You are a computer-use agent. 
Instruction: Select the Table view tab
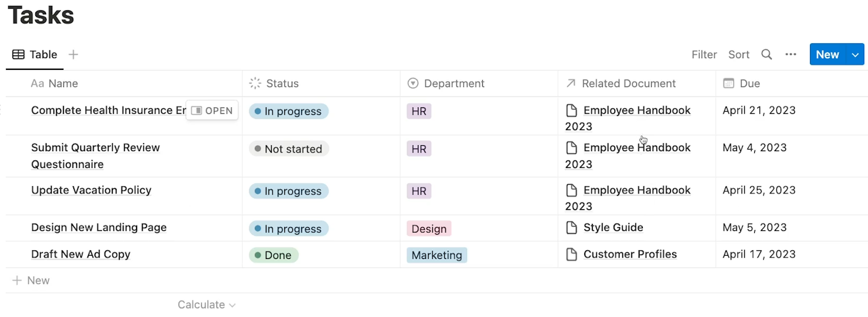35,54
